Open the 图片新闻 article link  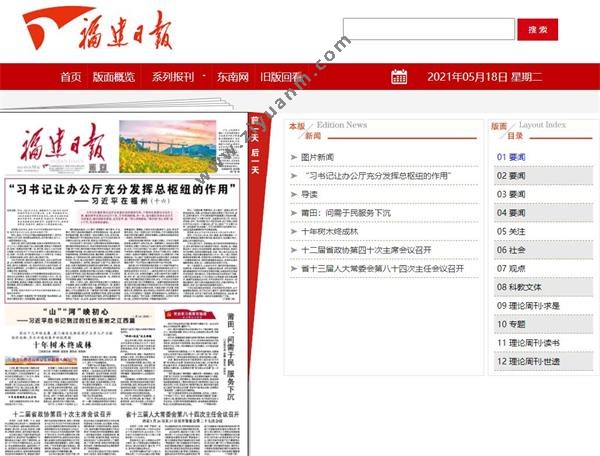click(317, 157)
